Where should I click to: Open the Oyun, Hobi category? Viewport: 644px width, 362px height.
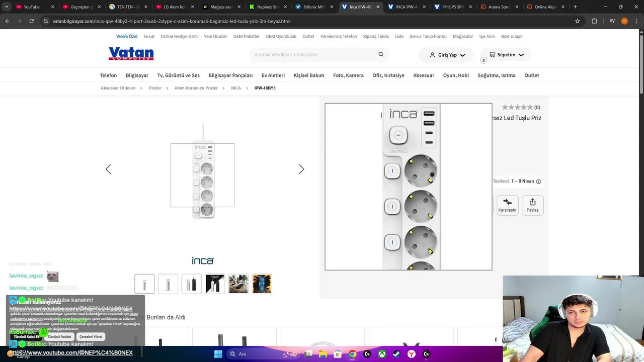click(456, 75)
